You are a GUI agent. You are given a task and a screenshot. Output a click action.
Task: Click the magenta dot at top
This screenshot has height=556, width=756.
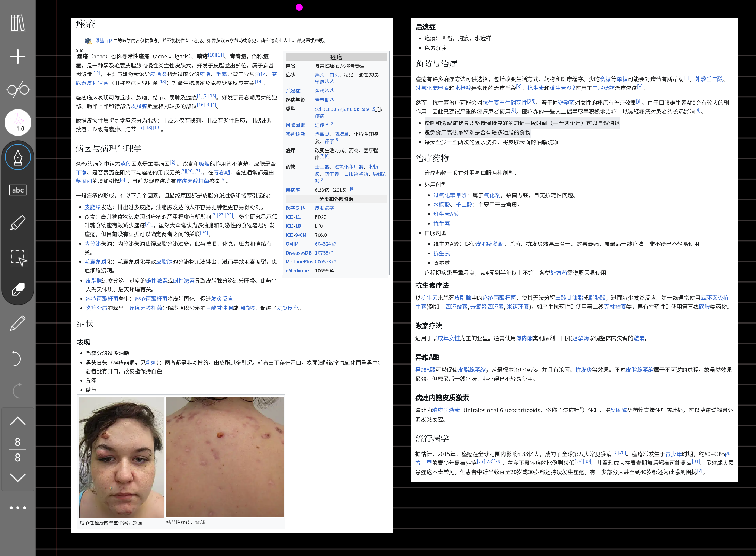click(x=299, y=7)
